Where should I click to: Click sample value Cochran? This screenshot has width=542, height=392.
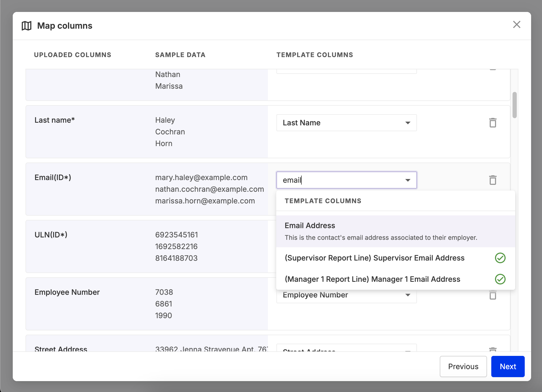click(x=170, y=132)
